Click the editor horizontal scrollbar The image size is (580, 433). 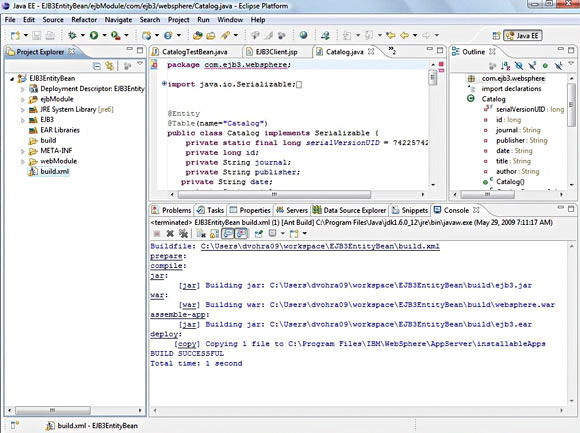[274, 194]
